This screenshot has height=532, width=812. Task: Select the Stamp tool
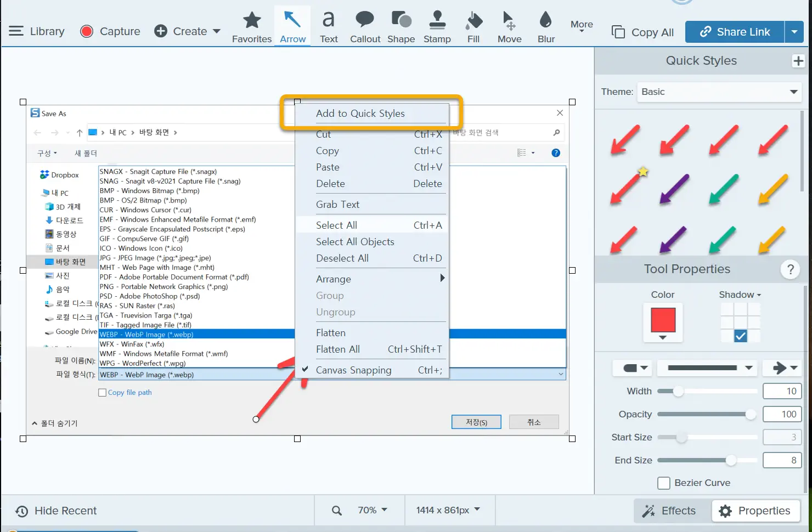click(437, 27)
